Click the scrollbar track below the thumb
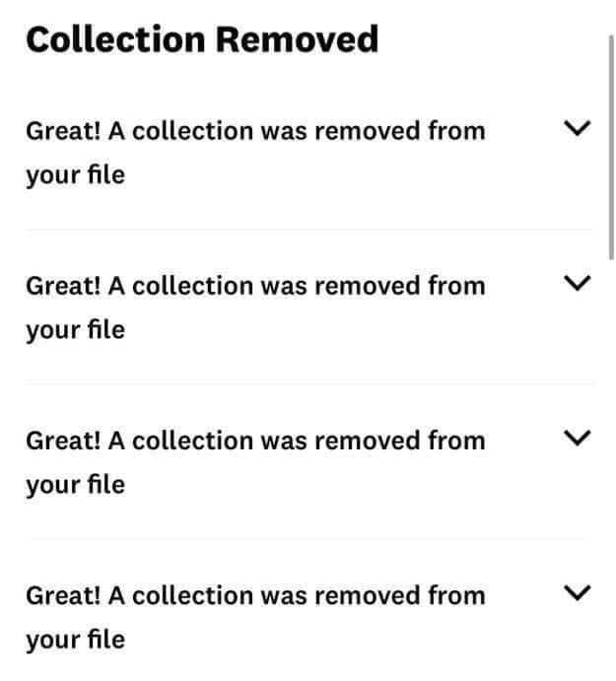 pos(610,443)
